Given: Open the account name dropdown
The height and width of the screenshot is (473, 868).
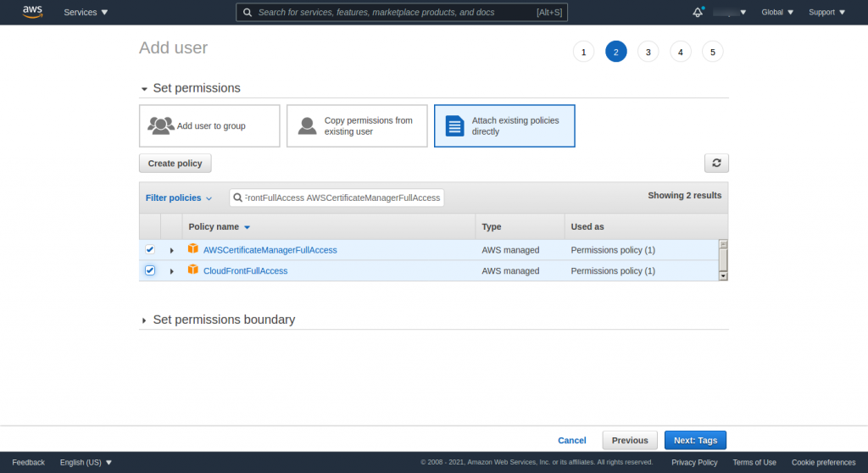Looking at the screenshot, I should pos(730,12).
